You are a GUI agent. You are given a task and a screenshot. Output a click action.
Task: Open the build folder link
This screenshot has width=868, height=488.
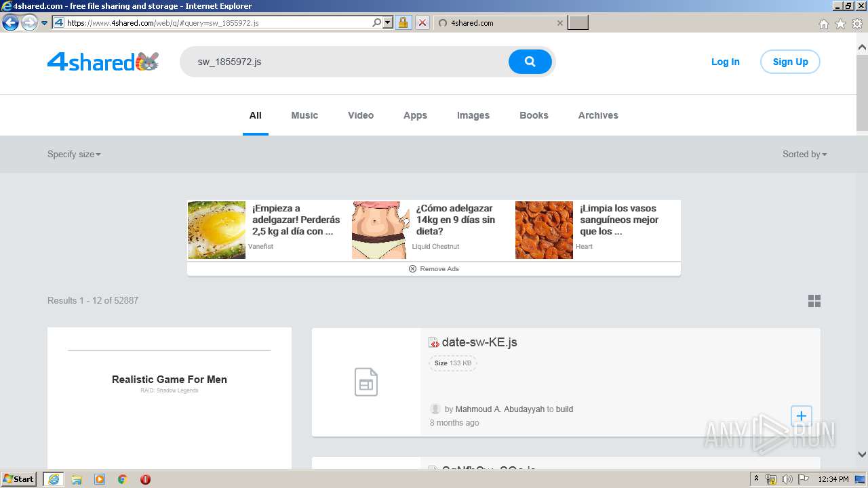pyautogui.click(x=564, y=409)
